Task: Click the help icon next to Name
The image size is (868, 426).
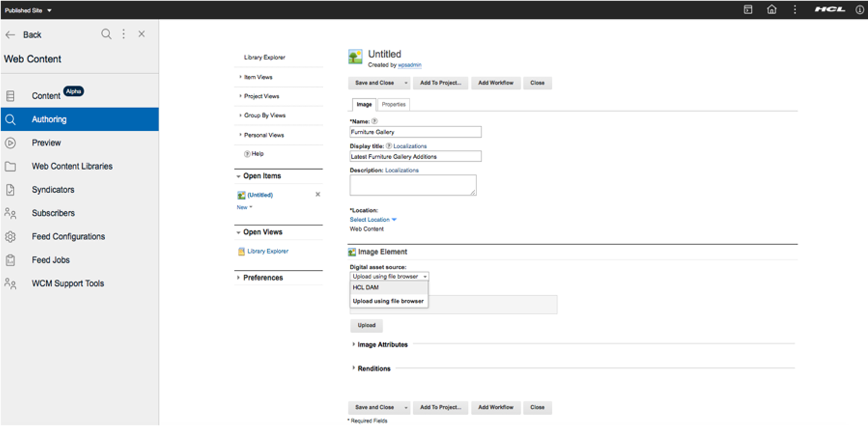Action: click(x=374, y=122)
